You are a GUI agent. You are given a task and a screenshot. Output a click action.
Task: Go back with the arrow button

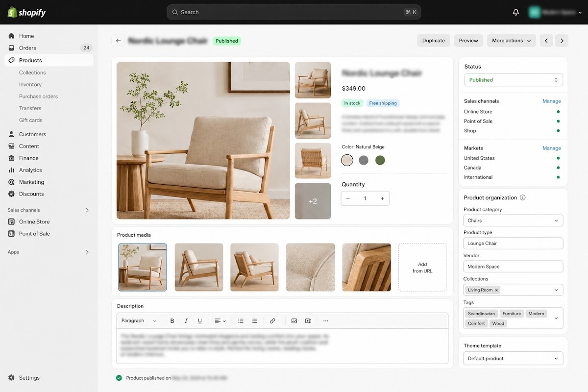pos(118,41)
